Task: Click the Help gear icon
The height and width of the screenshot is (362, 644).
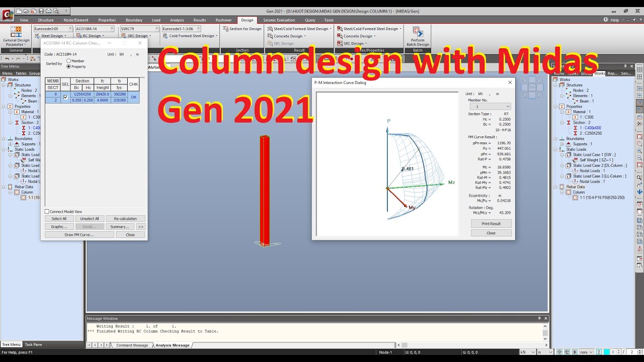Action: click(606, 20)
